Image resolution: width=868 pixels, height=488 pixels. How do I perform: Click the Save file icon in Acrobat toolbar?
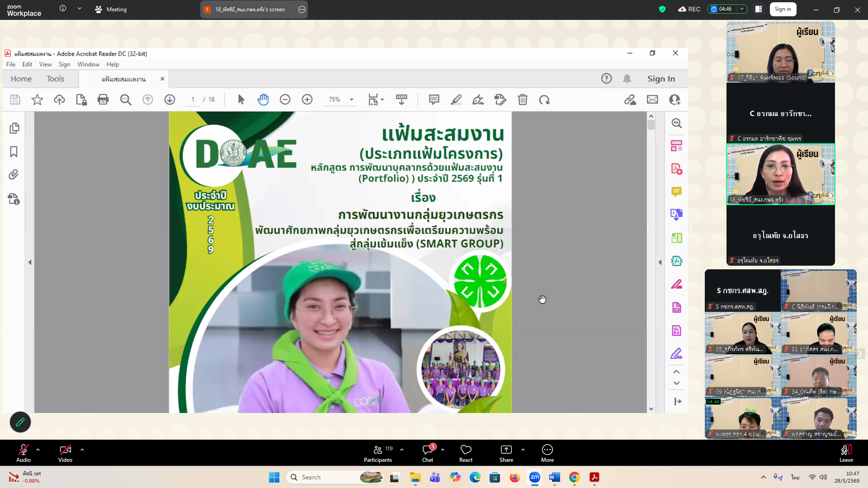click(x=15, y=99)
